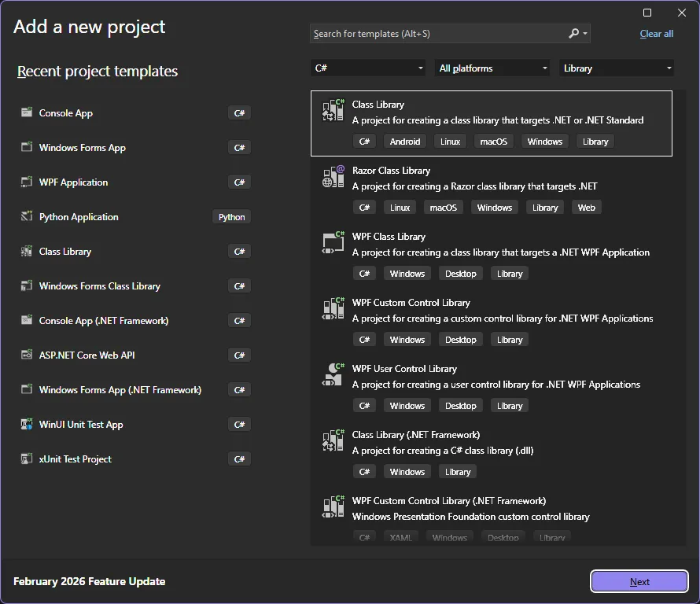Select Windows Forms App recent template
The height and width of the screenshot is (604, 700).
point(136,148)
